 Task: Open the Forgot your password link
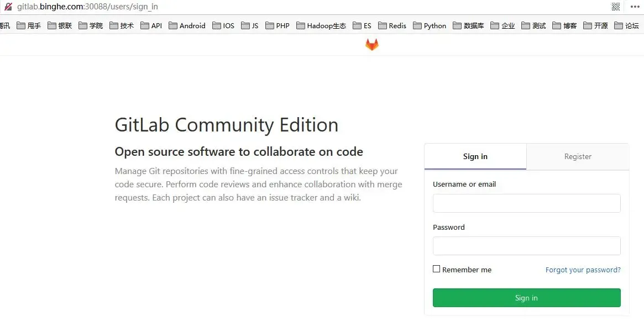pos(583,270)
